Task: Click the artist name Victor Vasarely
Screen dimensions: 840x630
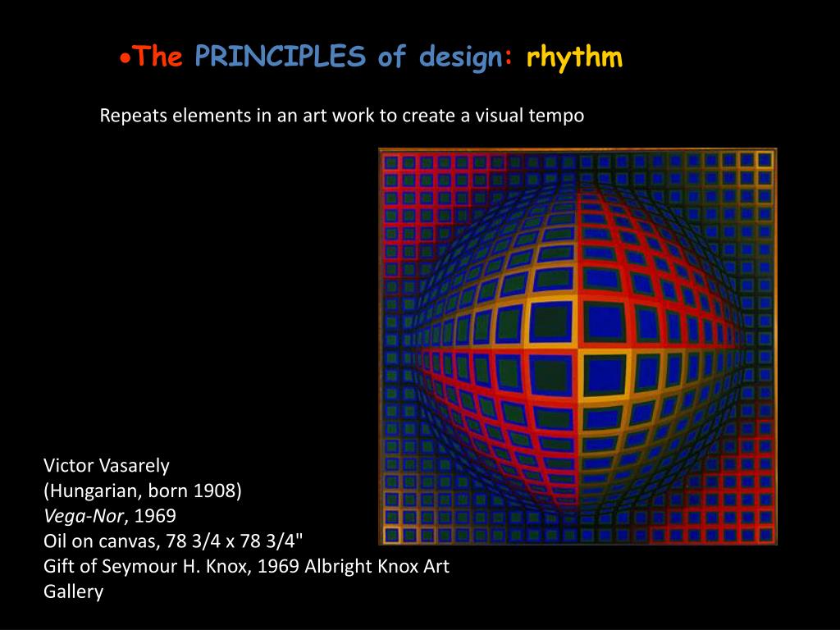Action: (x=106, y=466)
